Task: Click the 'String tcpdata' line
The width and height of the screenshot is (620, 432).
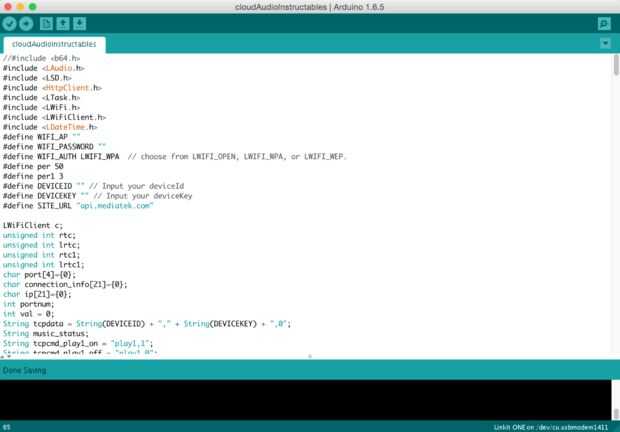Action: (x=147, y=324)
